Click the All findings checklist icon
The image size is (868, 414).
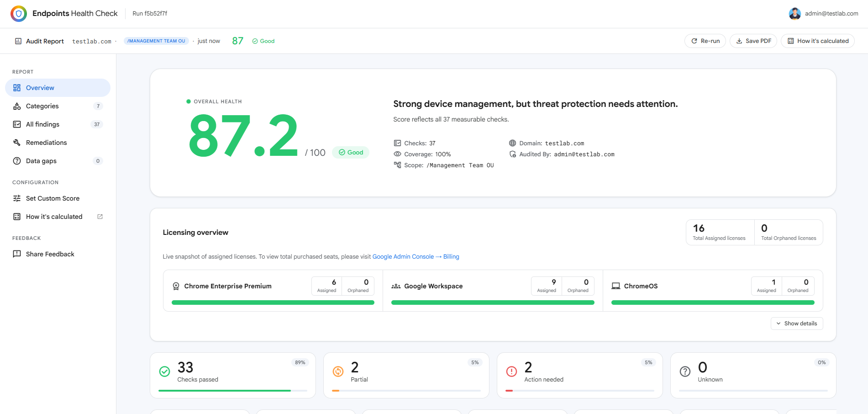(17, 124)
